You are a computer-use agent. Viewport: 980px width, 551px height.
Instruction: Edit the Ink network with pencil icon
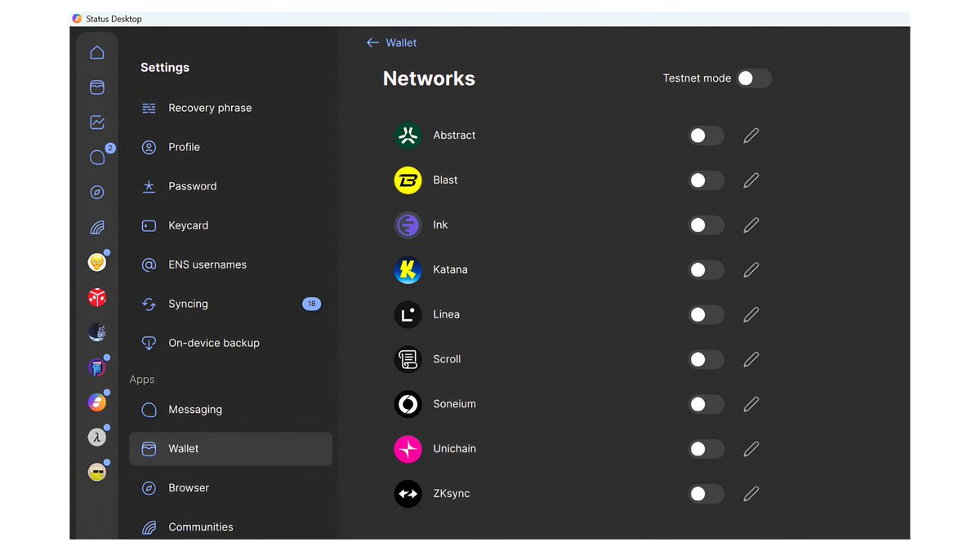[751, 225]
